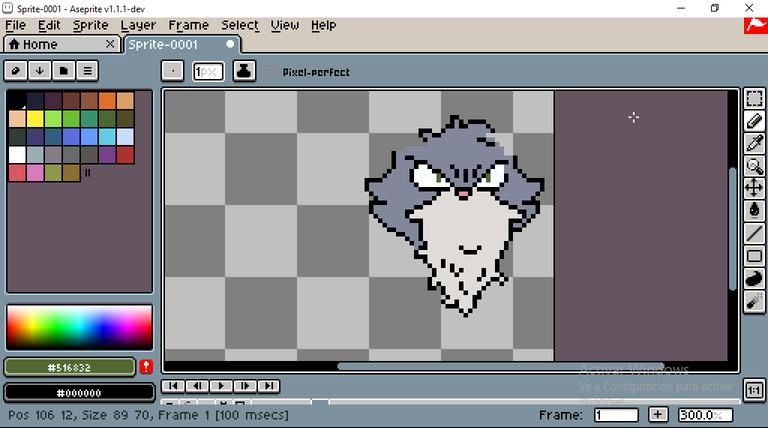Click the red color warning icon
Viewport: 768px width, 428px height.
[146, 366]
